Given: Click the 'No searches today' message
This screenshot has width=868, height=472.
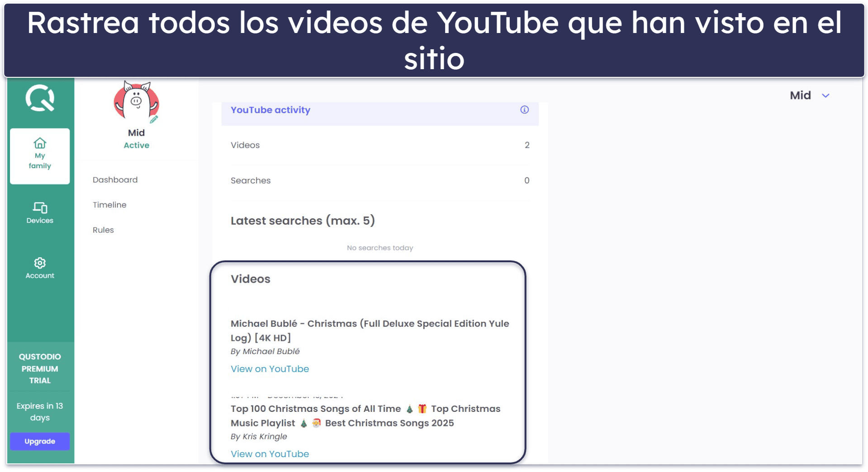Looking at the screenshot, I should coord(380,248).
